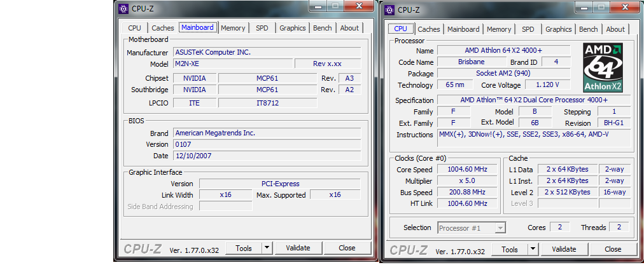
Task: Expand Tools dropdown arrow in left window
Action: (267, 248)
